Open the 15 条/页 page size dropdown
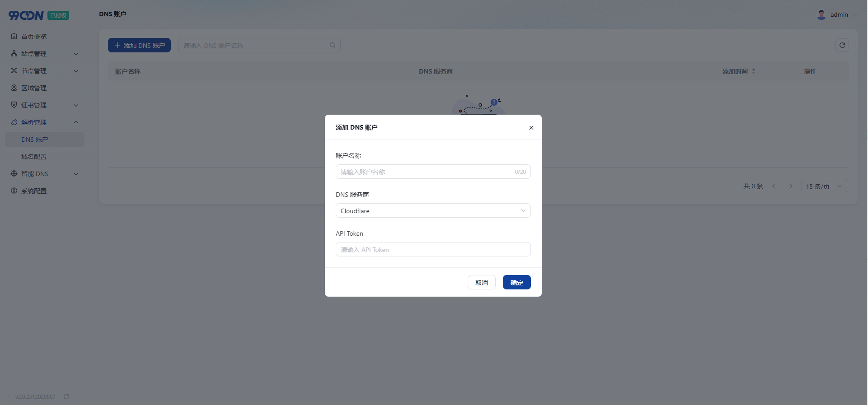Image resolution: width=868 pixels, height=405 pixels. pyautogui.click(x=823, y=186)
